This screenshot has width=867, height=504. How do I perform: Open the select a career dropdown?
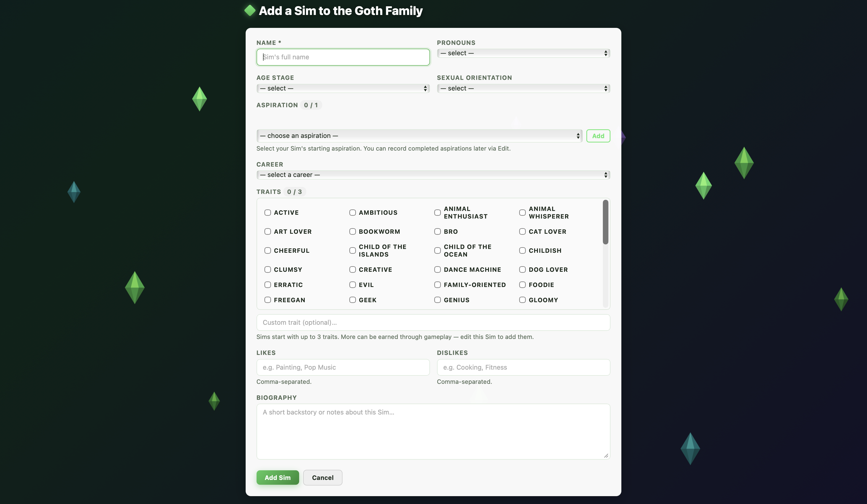[433, 175]
